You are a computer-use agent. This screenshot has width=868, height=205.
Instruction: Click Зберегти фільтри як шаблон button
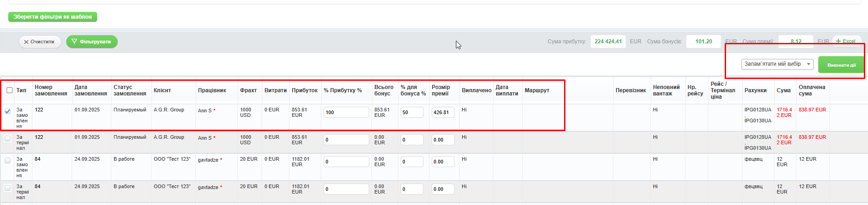[x=52, y=17]
